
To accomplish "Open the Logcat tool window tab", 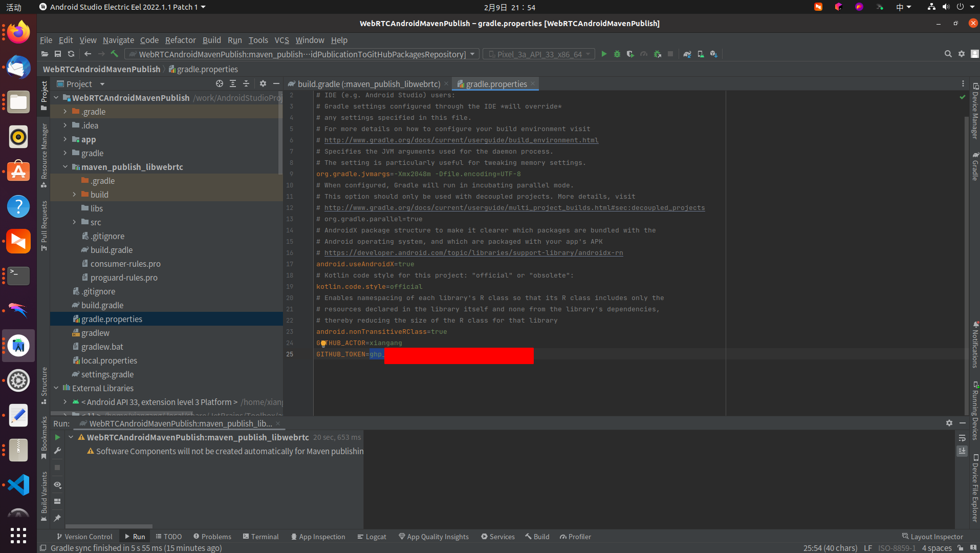I will tap(372, 537).
